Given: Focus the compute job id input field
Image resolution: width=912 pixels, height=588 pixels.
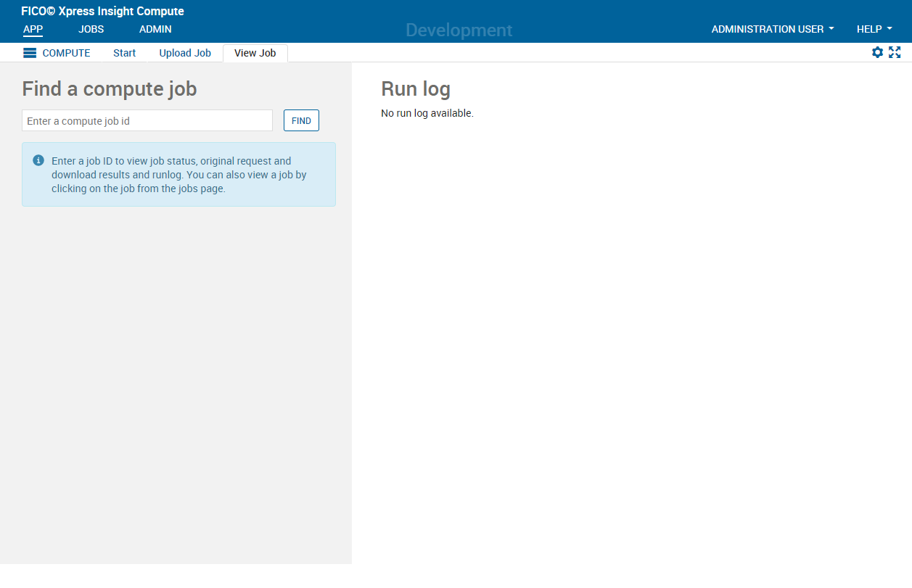Looking at the screenshot, I should [147, 120].
